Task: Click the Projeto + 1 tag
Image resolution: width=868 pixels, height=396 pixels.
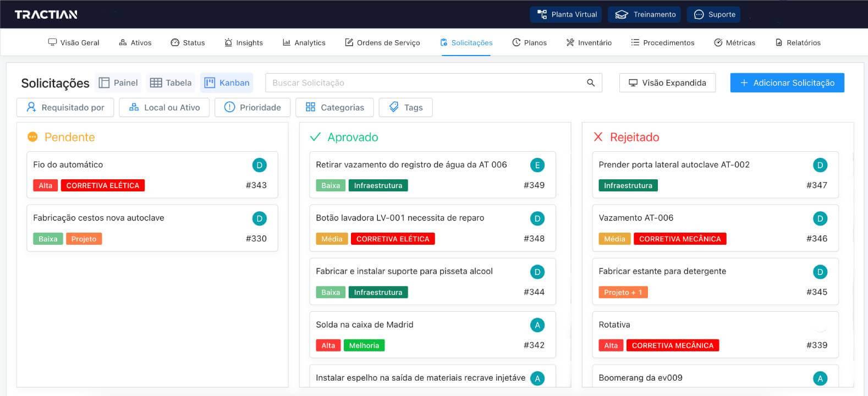Action: 623,292
